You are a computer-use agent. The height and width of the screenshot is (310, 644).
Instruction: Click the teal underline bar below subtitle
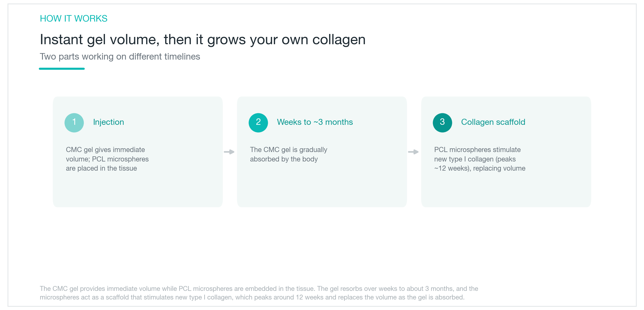(x=62, y=69)
